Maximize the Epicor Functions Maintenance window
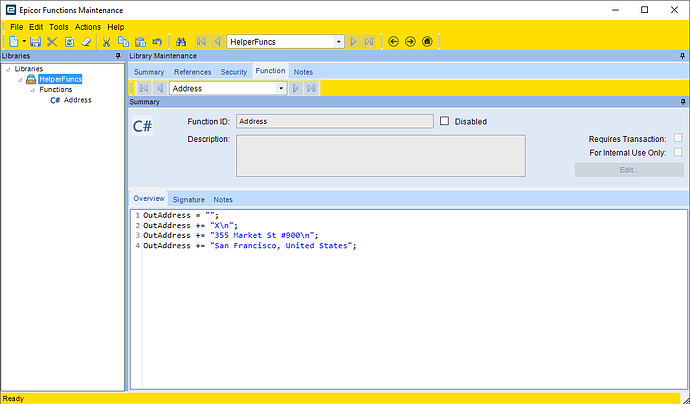This screenshot has width=690, height=404. point(645,10)
